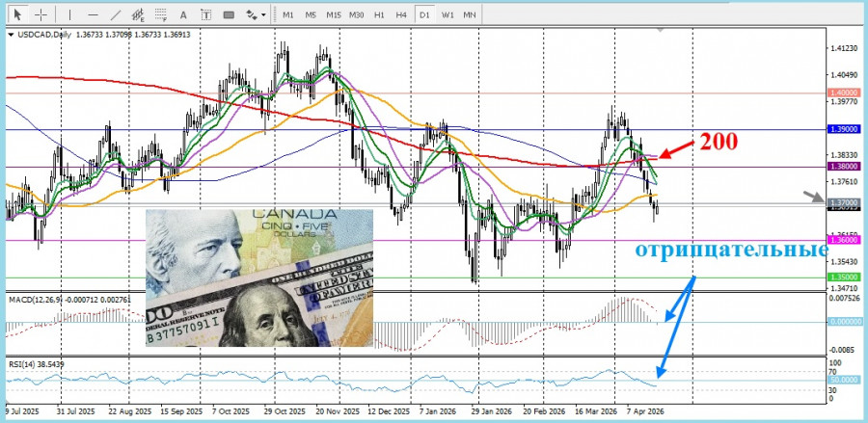Click the 20 Nov 2025 date label

pos(339,412)
